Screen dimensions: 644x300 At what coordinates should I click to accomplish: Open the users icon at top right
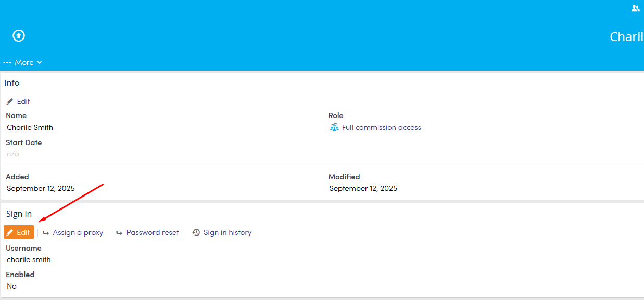[x=635, y=8]
